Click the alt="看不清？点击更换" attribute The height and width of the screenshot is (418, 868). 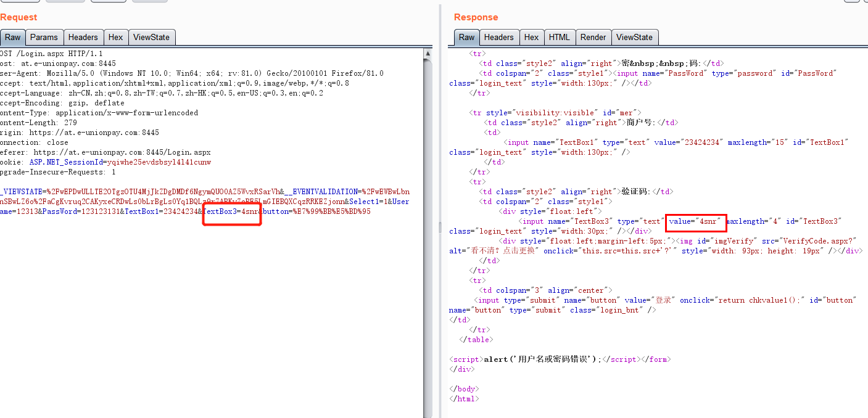(494, 251)
